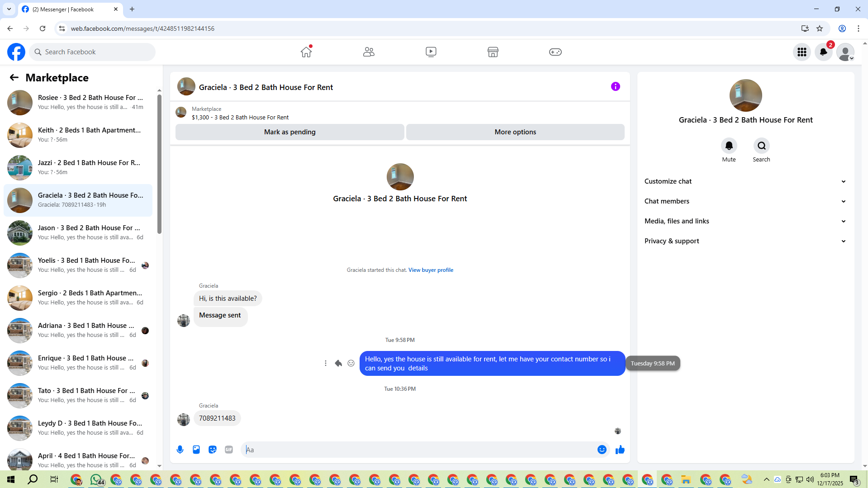The height and width of the screenshot is (488, 868).
Task: Open Tato 3 Bed 1 Bath conversation
Action: [78, 396]
